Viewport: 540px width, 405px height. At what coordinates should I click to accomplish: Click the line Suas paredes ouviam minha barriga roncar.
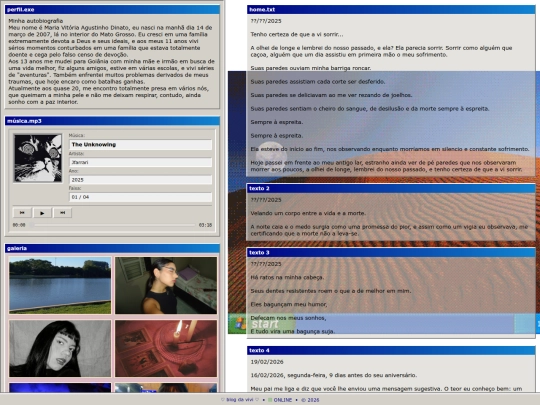click(x=311, y=68)
